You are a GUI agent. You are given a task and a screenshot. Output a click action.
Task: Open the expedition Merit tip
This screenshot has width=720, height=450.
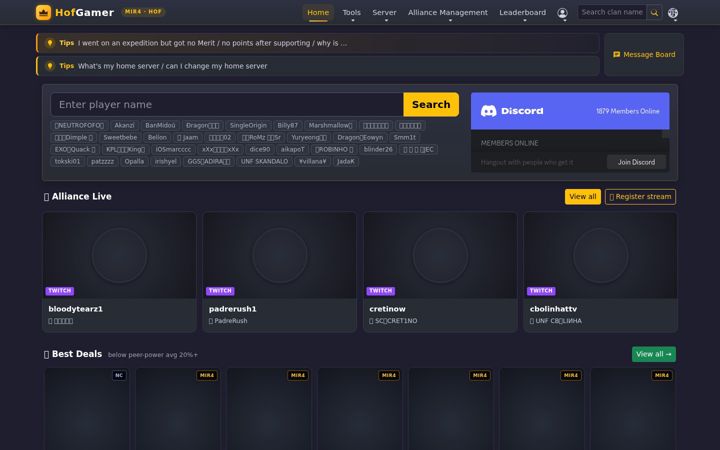click(318, 43)
